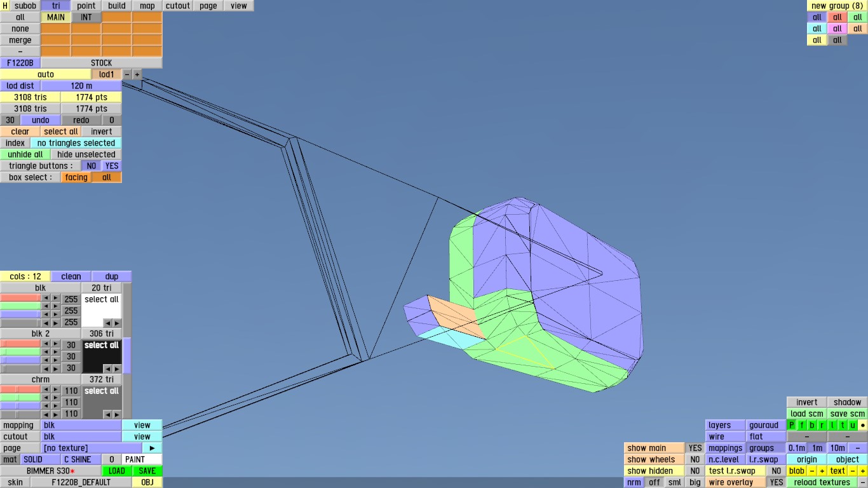The width and height of the screenshot is (868, 488).
Task: Click the new group (8) button
Action: coord(837,6)
